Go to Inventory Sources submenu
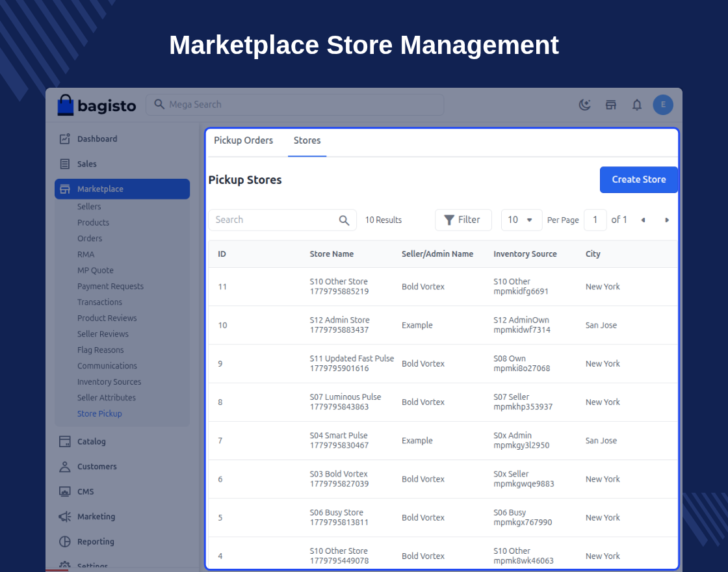The width and height of the screenshot is (728, 572). coord(109,382)
